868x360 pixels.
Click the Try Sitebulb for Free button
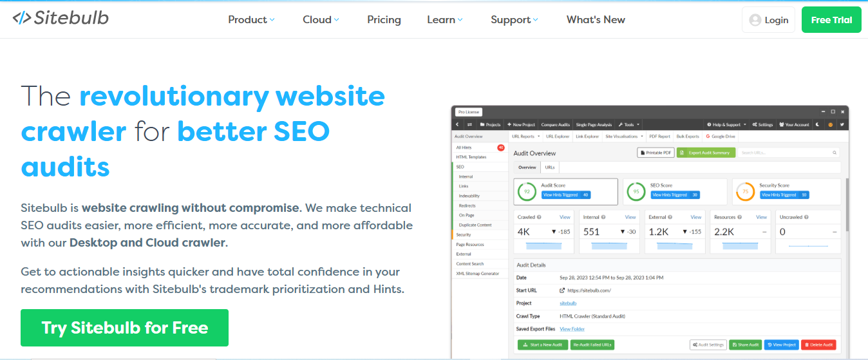pyautogui.click(x=124, y=328)
